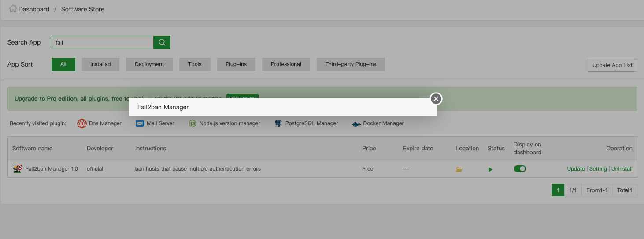Click the Fail2ban status play icon
The image size is (644, 239).
click(x=490, y=169)
